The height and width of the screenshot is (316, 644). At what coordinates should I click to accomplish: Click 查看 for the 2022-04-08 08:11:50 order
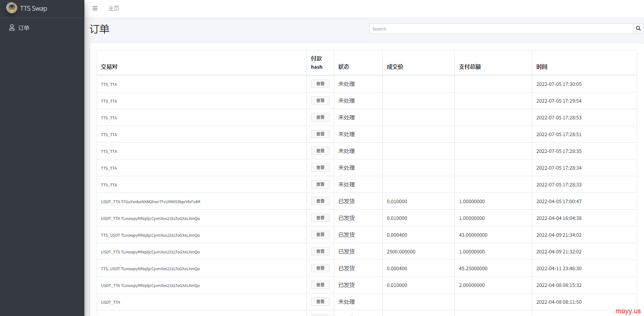[320, 302]
